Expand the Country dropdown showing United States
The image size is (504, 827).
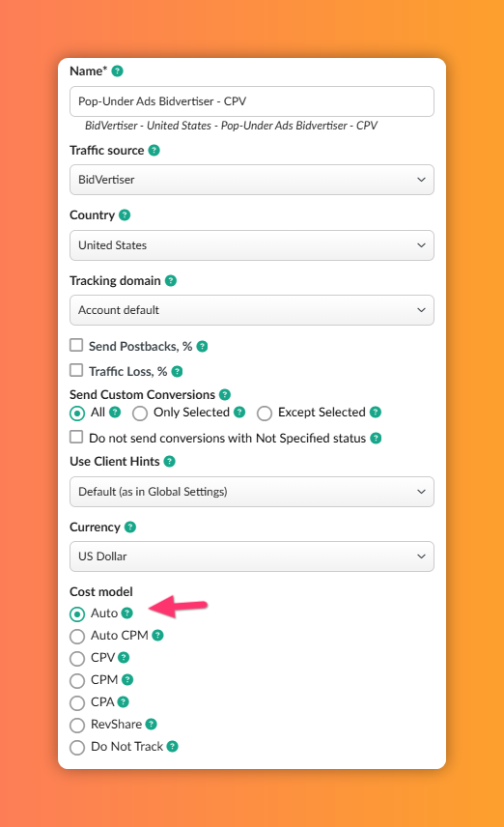point(252,245)
